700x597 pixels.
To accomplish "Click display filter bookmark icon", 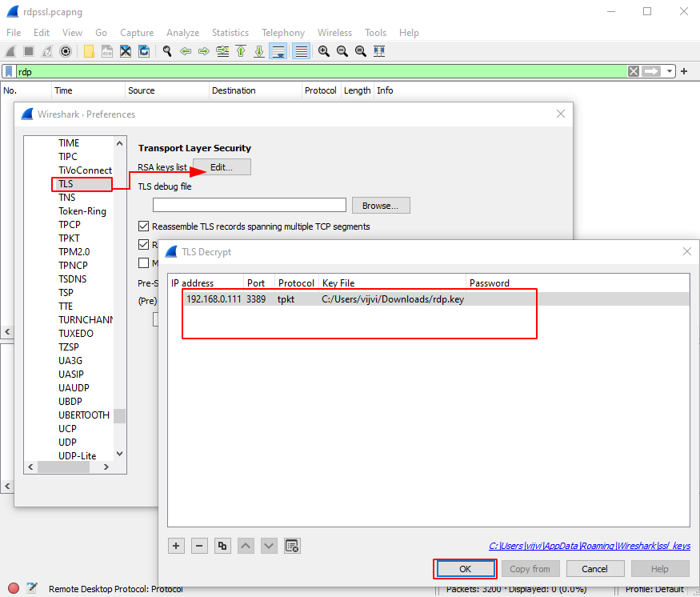I will 9,71.
